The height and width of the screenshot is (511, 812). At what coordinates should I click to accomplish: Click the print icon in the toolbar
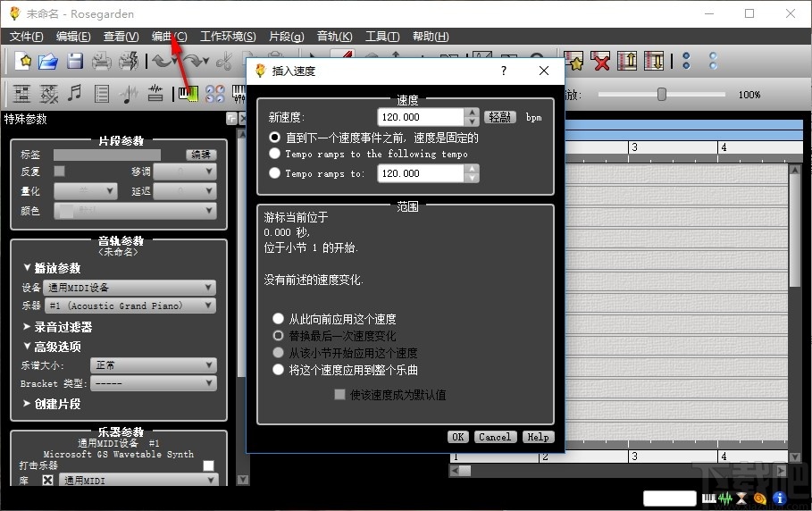pyautogui.click(x=102, y=61)
